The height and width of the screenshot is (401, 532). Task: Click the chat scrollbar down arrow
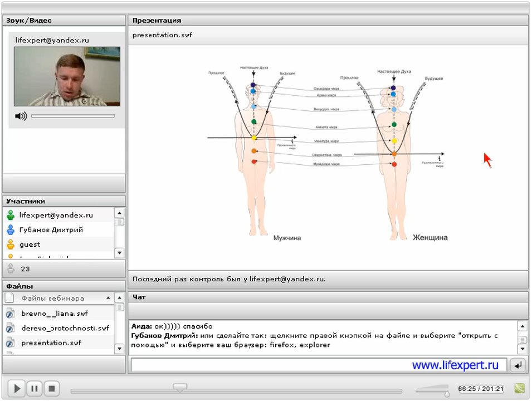[523, 349]
